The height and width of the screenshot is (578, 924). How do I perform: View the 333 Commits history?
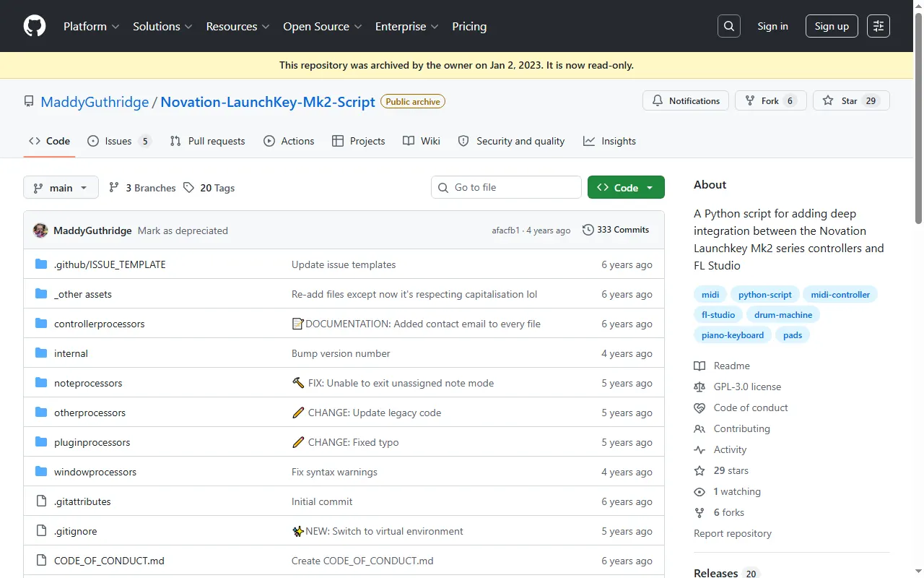(x=616, y=230)
